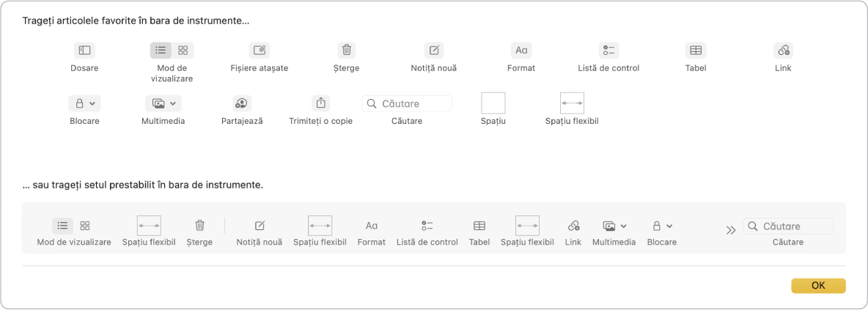Click the Partajează collaboration icon
Image resolution: width=868 pixels, height=310 pixels.
[x=242, y=103]
